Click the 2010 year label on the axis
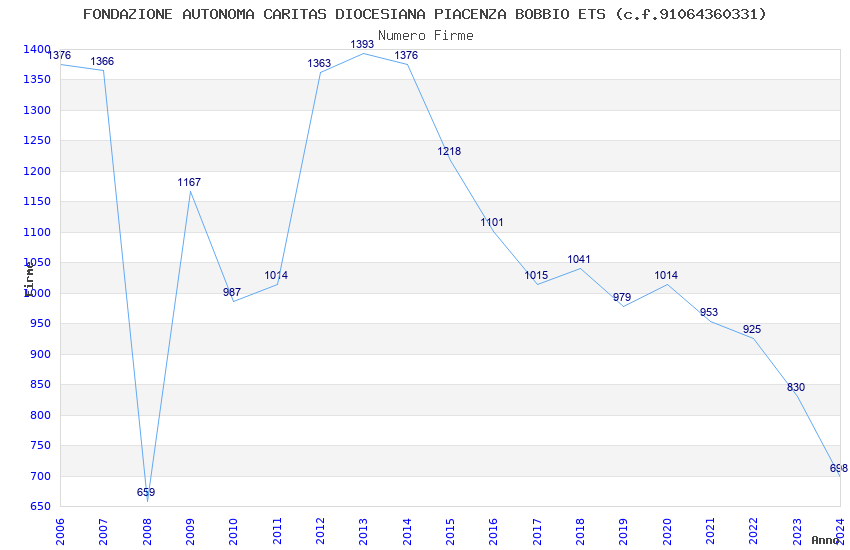Screen dimensions: 850x550 coord(233,532)
